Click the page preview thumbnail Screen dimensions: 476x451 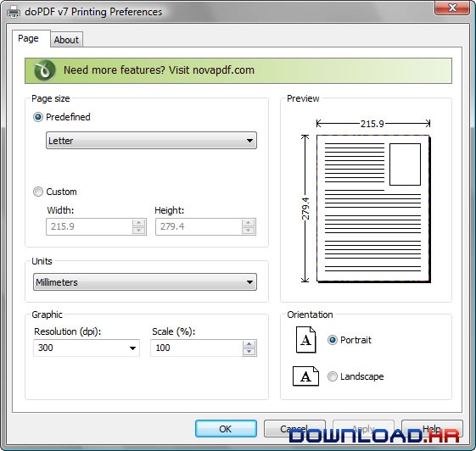pyautogui.click(x=373, y=209)
